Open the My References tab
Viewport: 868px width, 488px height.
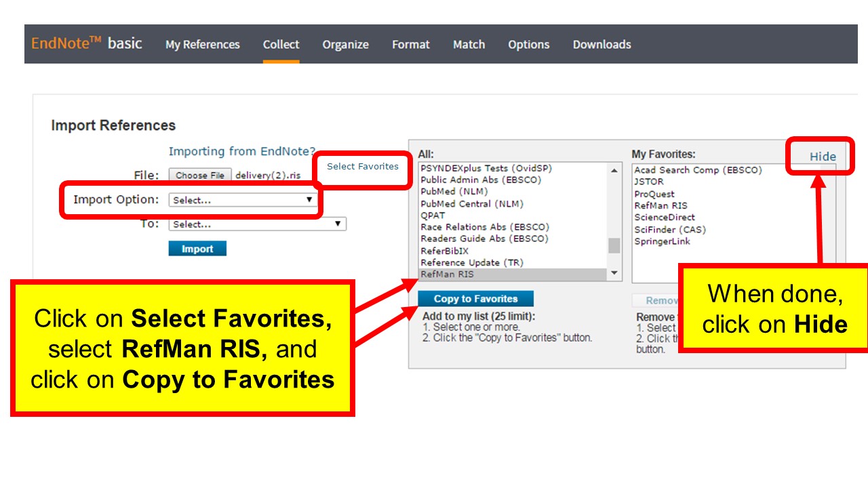click(x=202, y=45)
